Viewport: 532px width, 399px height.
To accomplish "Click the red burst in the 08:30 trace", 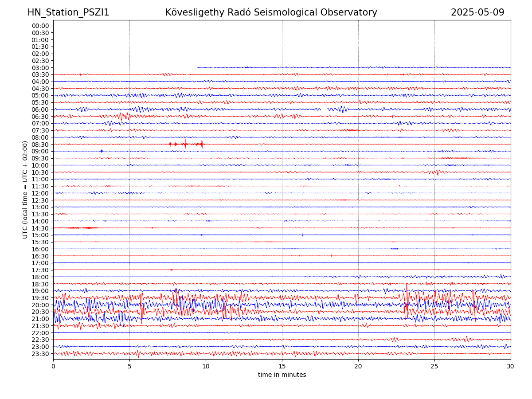I will click(186, 144).
